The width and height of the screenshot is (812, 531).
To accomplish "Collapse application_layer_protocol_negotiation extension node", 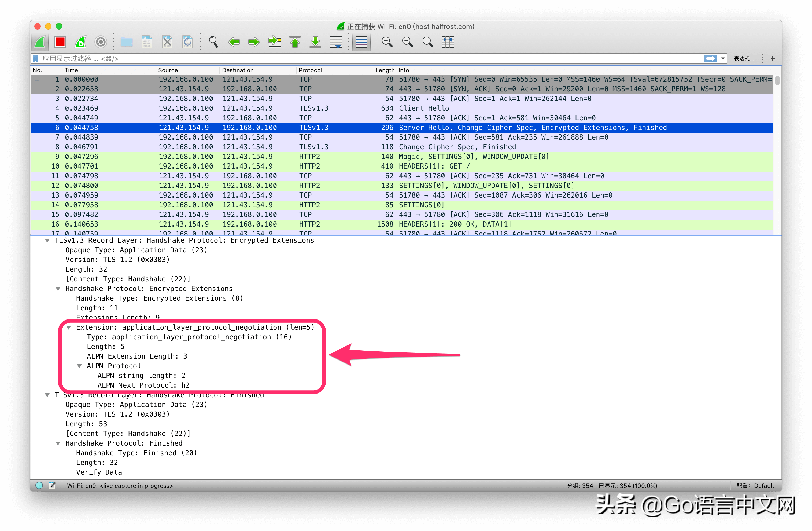I will 69,328.
